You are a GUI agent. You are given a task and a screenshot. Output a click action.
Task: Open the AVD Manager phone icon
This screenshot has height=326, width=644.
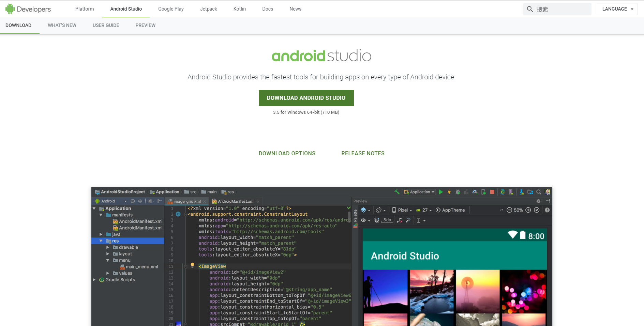pyautogui.click(x=511, y=192)
